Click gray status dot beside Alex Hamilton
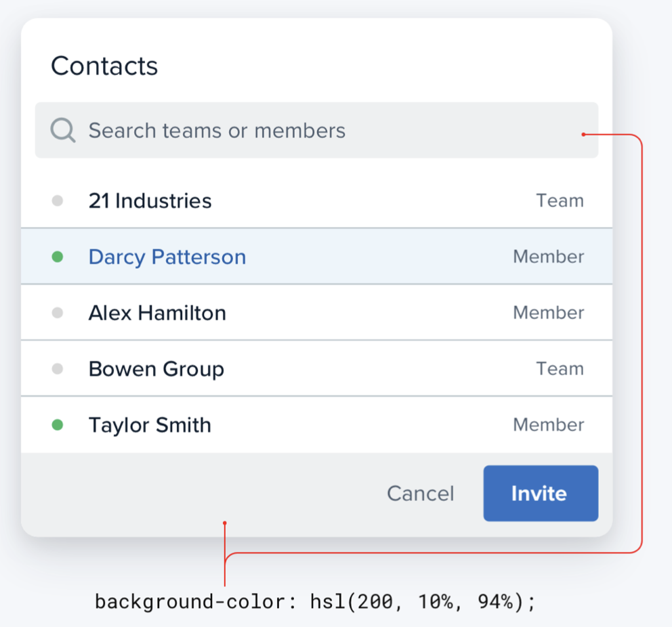The height and width of the screenshot is (627, 672). pos(58,313)
